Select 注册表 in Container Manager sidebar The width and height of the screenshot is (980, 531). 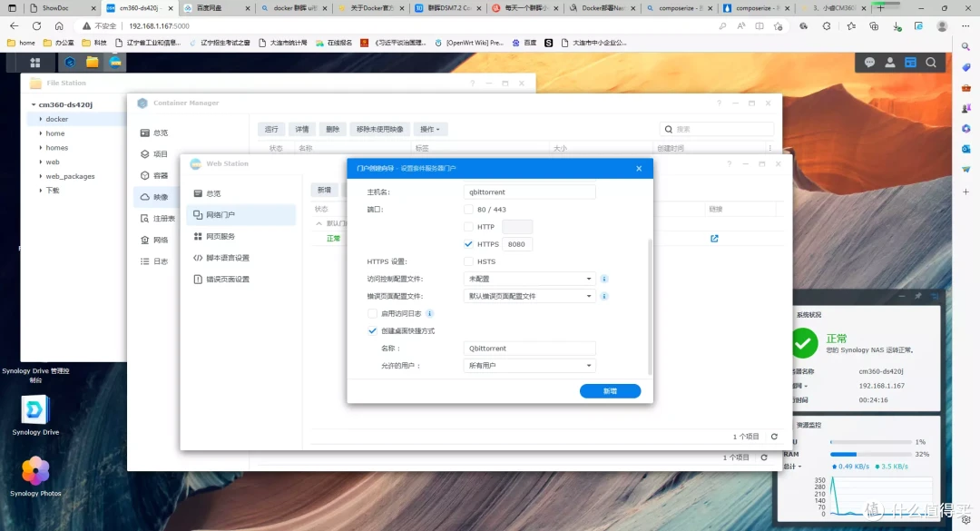(156, 218)
